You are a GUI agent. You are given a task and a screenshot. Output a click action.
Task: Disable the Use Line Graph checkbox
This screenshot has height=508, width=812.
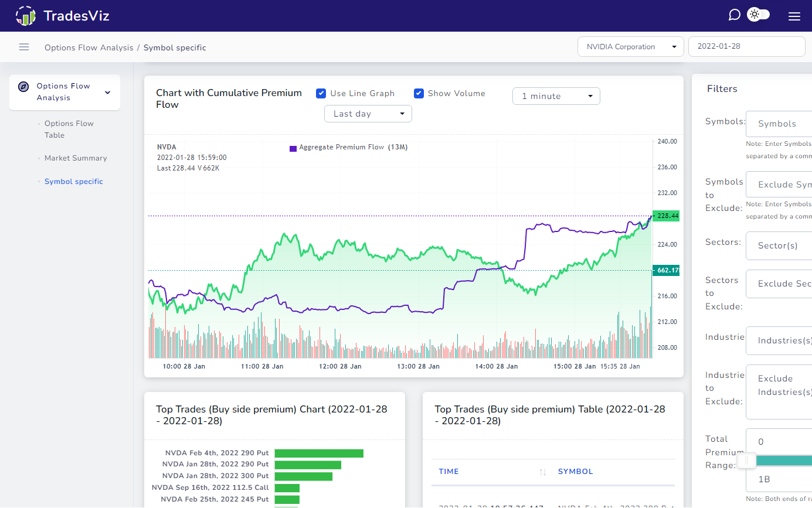tap(321, 93)
